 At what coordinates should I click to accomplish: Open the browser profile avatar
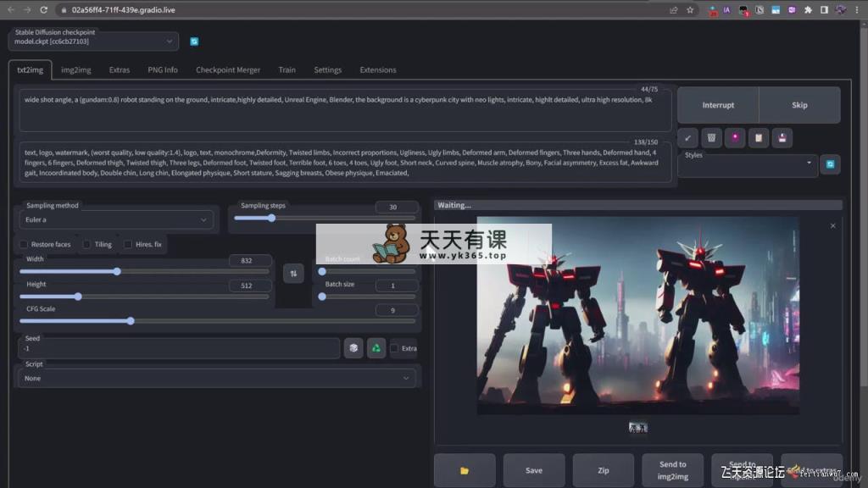click(841, 10)
